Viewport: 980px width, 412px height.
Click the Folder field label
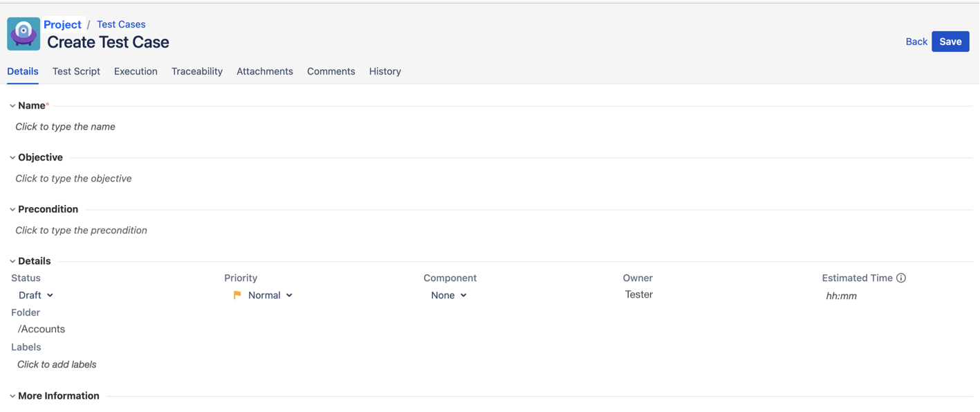click(x=26, y=312)
